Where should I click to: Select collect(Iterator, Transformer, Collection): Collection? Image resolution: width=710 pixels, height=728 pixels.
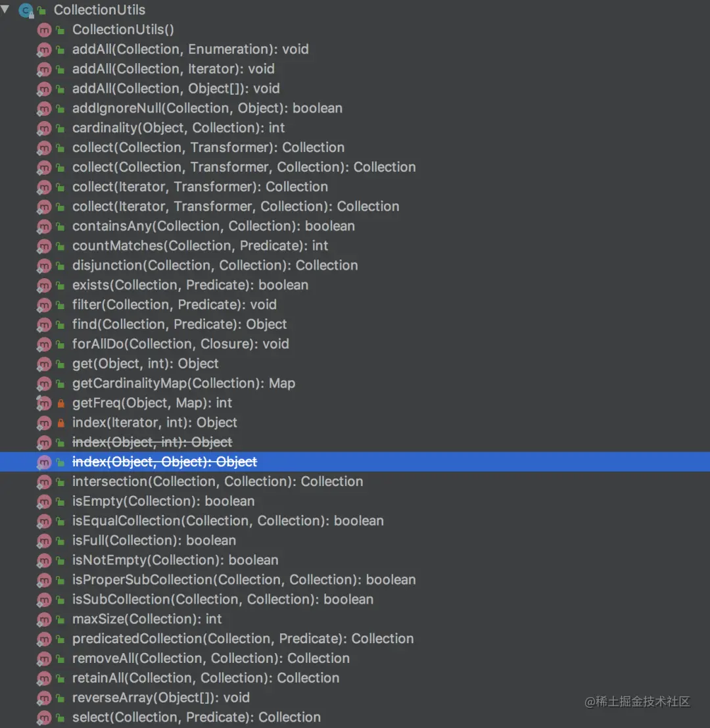click(235, 206)
